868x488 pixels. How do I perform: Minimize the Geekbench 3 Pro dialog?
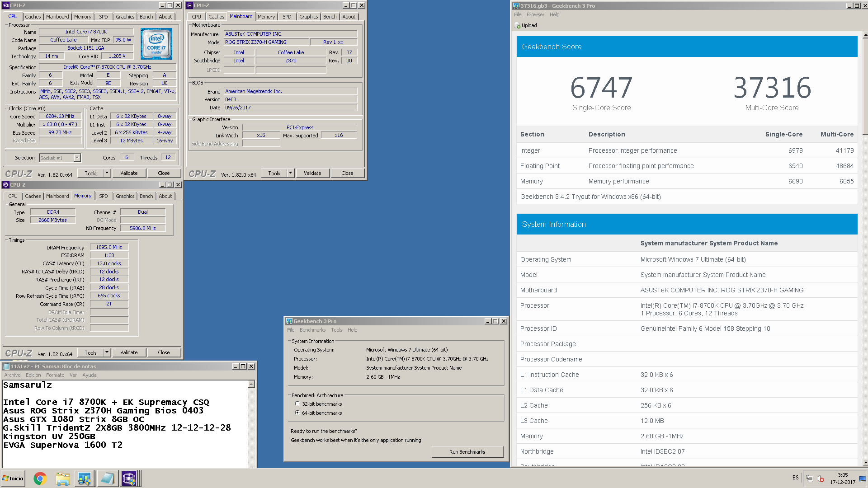tap(488, 321)
